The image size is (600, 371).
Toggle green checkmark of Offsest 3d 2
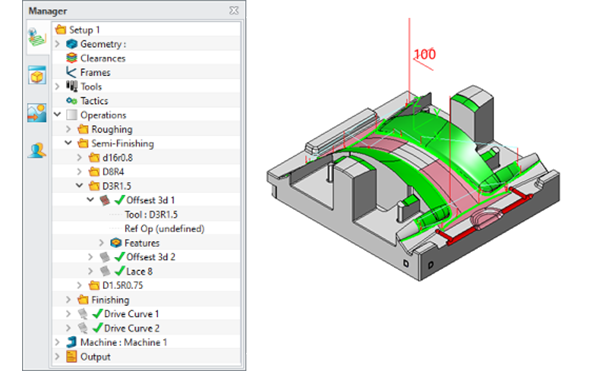point(120,257)
